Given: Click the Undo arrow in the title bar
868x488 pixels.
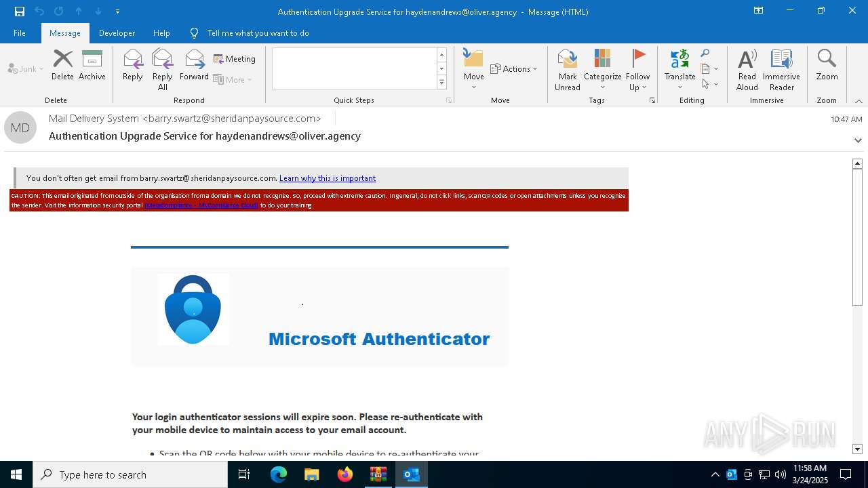Looking at the screenshot, I should 39,12.
